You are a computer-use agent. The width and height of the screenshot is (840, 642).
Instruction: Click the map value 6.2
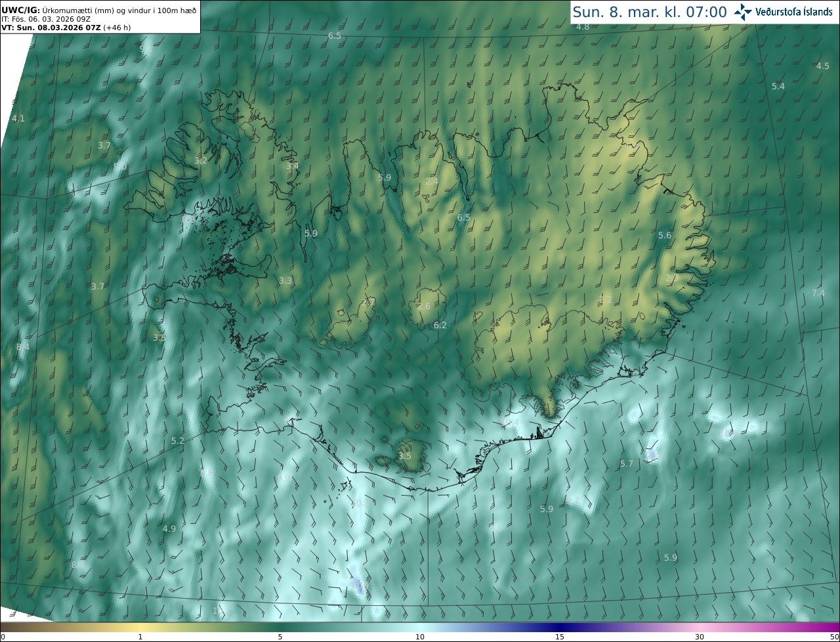[x=440, y=326]
